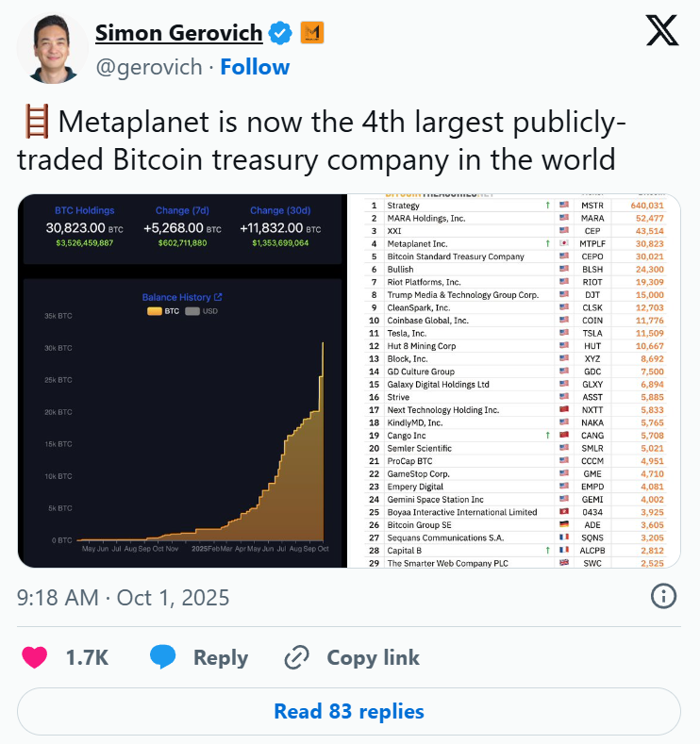
Task: Open the X logo in the corner
Action: point(660,31)
